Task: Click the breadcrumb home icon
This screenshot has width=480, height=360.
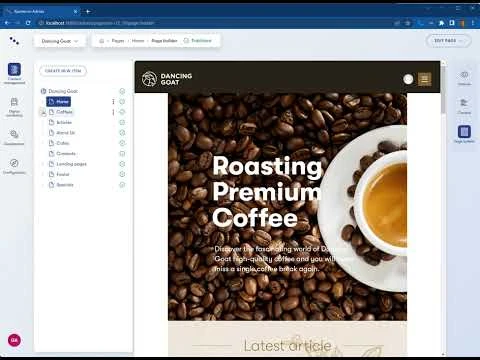Action: pyautogui.click(x=102, y=41)
